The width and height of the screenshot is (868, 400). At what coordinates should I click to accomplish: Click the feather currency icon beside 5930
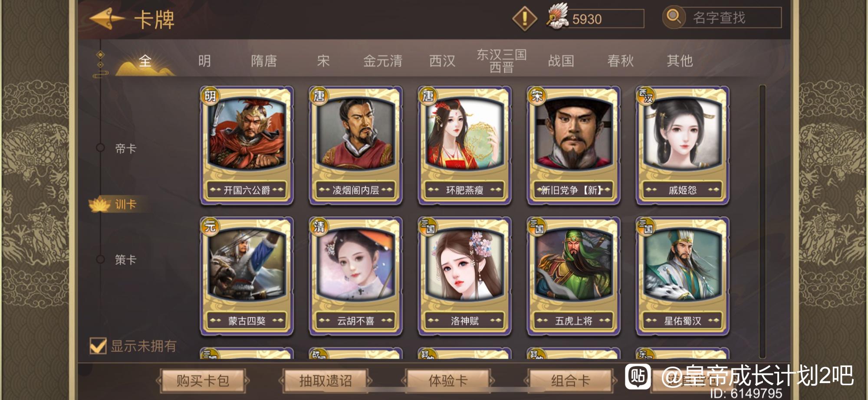coord(557,16)
